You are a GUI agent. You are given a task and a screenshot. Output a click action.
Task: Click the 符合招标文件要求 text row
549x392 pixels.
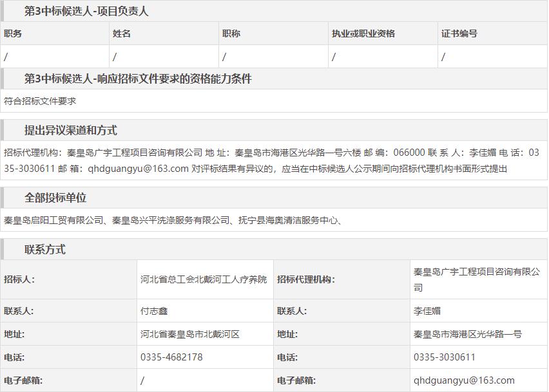coord(40,101)
